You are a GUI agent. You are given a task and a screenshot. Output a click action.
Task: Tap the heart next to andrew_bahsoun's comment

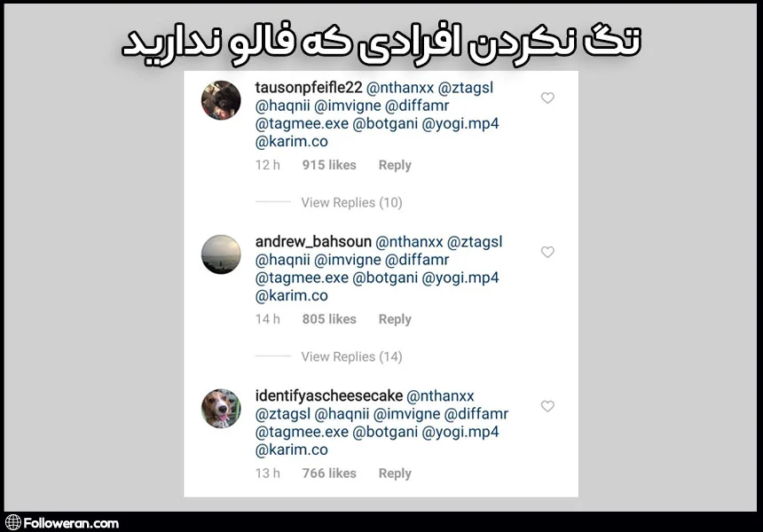(x=547, y=252)
